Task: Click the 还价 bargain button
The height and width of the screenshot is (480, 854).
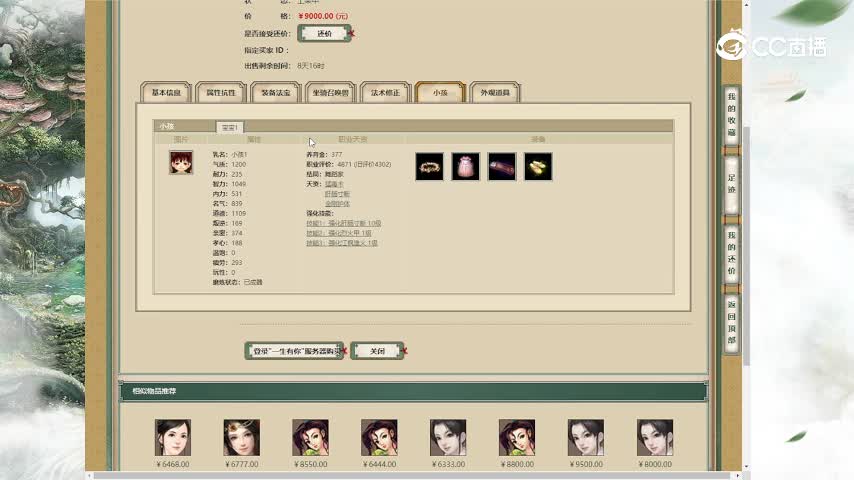Action: click(x=324, y=34)
